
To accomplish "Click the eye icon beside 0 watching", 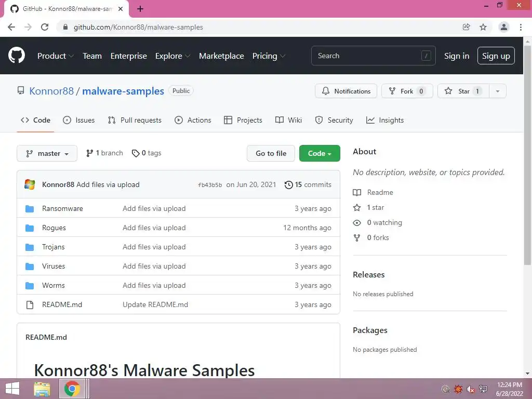I will [x=357, y=223].
